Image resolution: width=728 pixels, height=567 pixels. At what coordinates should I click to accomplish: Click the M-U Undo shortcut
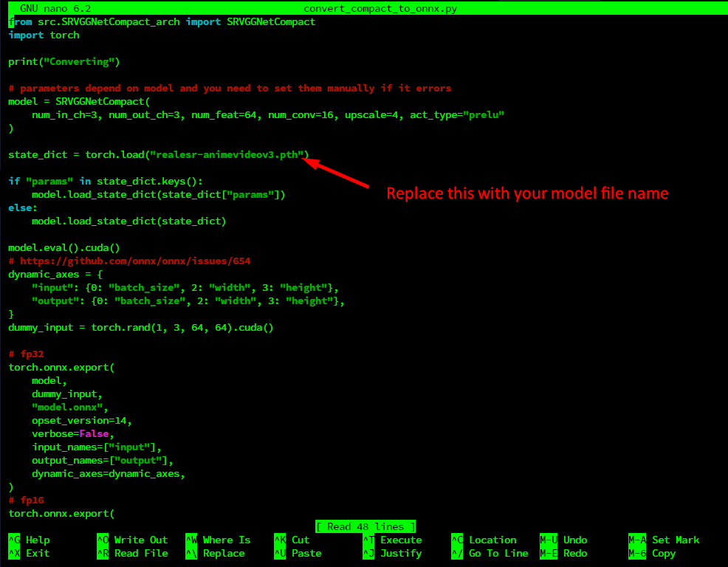pyautogui.click(x=563, y=540)
